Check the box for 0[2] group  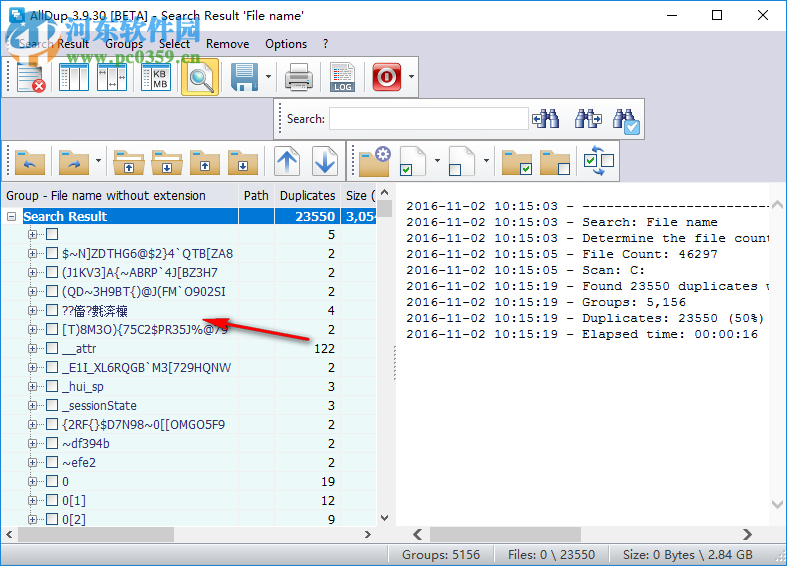pos(52,519)
